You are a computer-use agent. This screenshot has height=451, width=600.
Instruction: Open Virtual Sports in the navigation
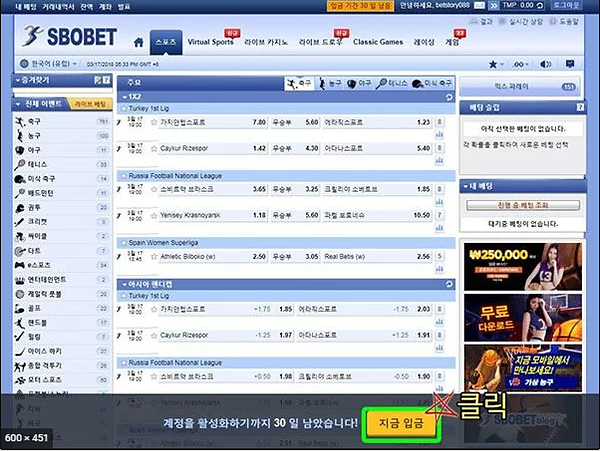[x=210, y=42]
